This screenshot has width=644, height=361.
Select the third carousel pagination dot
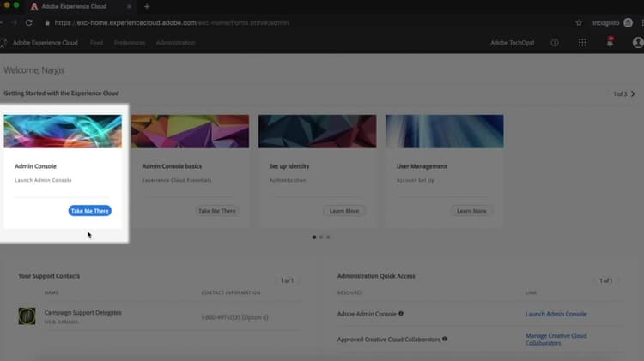(328, 238)
